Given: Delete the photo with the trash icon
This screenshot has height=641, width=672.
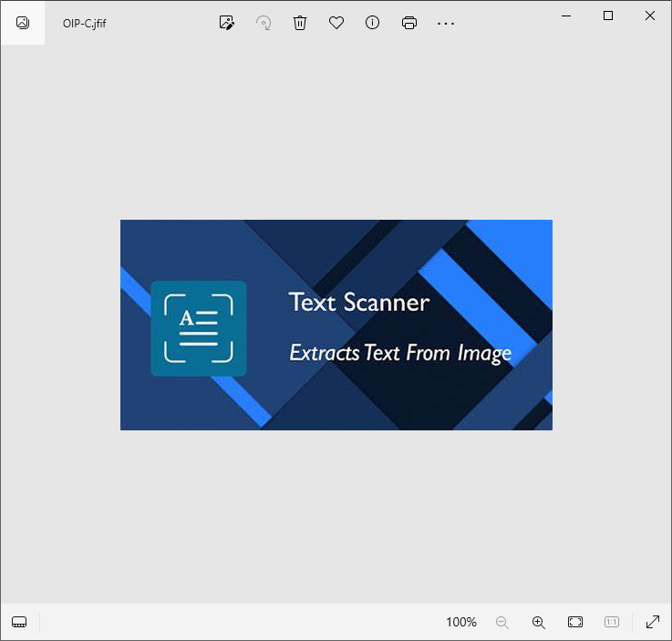Looking at the screenshot, I should click(300, 23).
